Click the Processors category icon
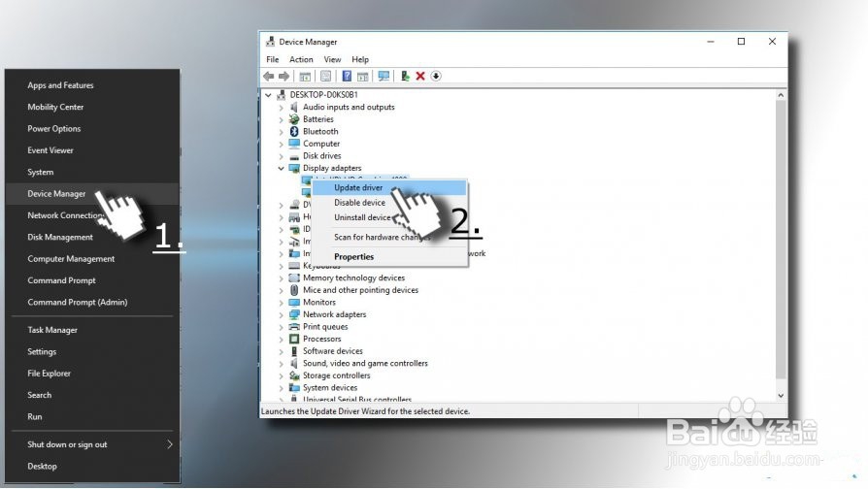868x489 pixels. coord(294,339)
